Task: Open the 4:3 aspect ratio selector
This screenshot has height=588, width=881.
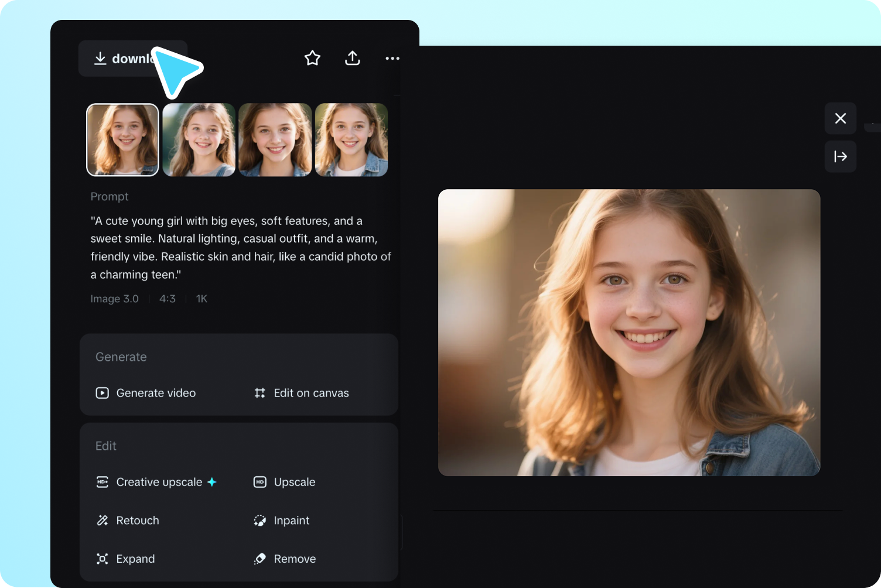Action: [x=167, y=299]
